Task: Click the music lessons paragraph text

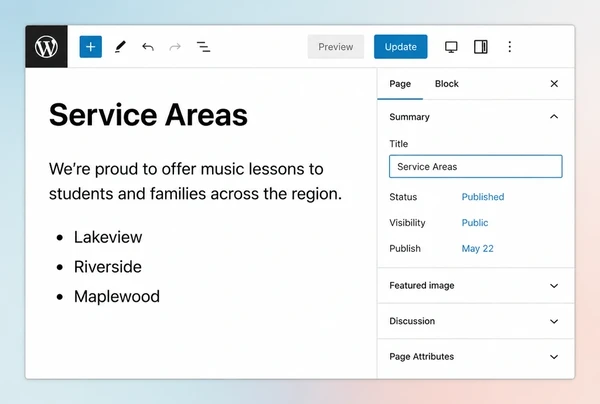Action: (x=195, y=181)
